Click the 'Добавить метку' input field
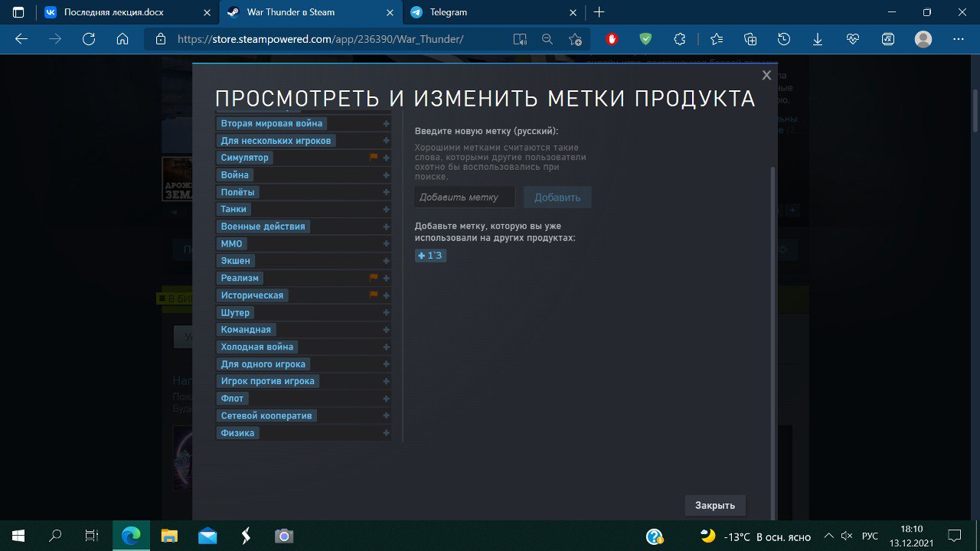This screenshot has height=551, width=980. coord(465,197)
